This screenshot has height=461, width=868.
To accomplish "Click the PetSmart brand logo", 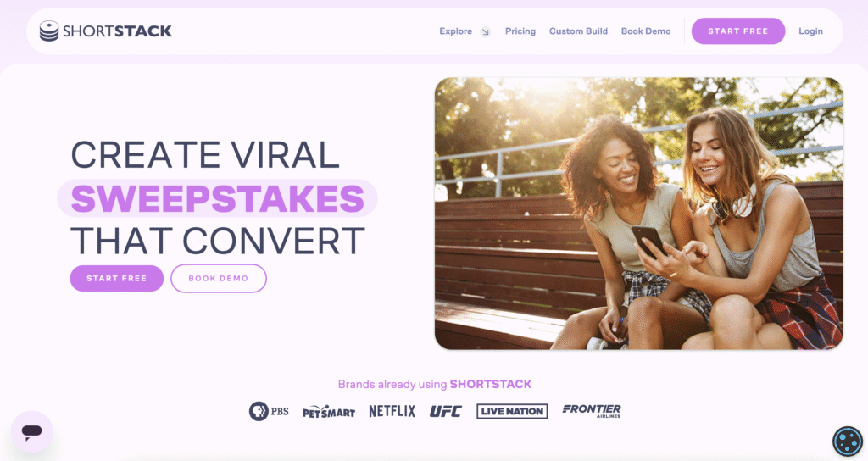I will [329, 412].
